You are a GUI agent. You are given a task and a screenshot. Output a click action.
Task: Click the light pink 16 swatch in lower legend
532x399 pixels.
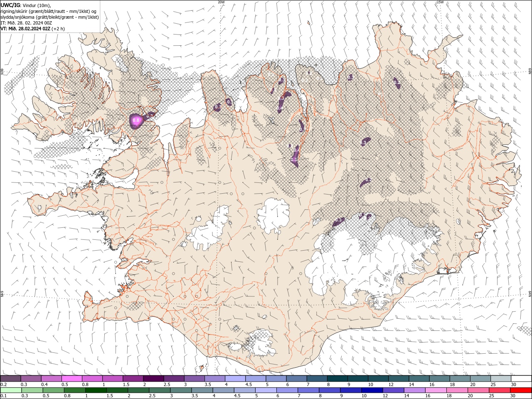click(436, 390)
